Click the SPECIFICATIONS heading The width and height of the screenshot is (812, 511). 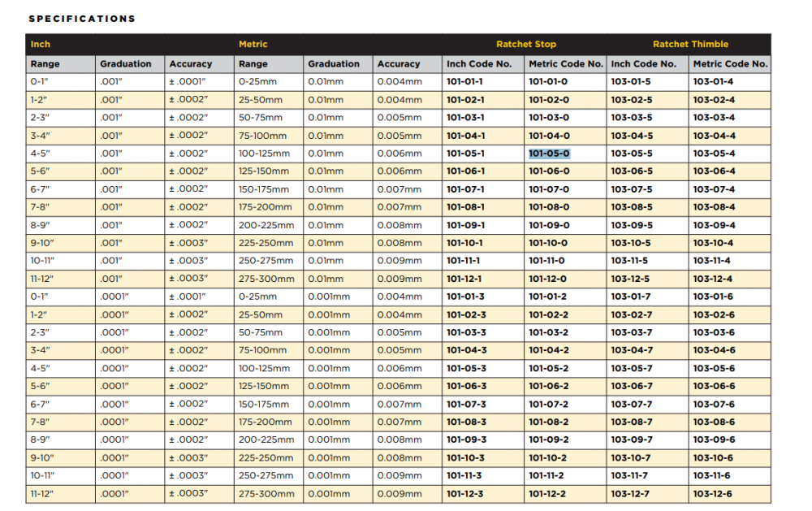82,19
